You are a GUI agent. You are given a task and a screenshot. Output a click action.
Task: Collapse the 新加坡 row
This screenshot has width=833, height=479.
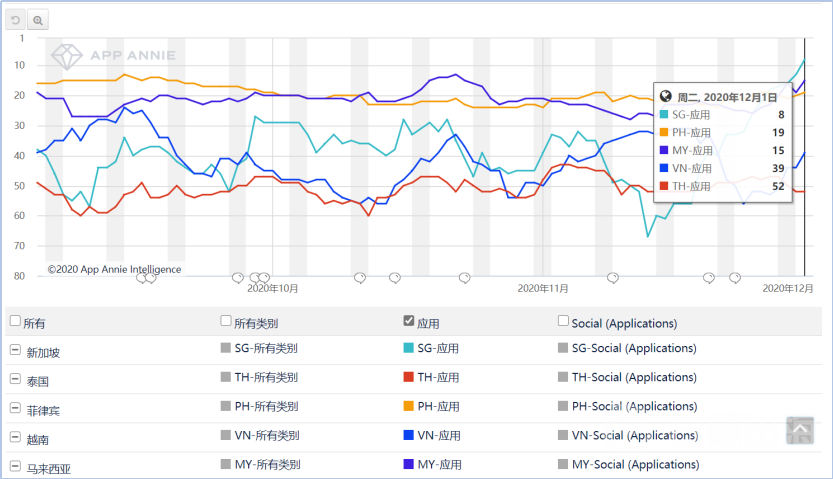coord(15,350)
